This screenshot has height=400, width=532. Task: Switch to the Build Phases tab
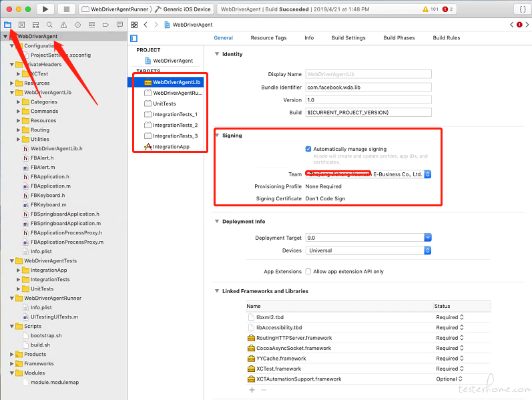click(x=399, y=37)
